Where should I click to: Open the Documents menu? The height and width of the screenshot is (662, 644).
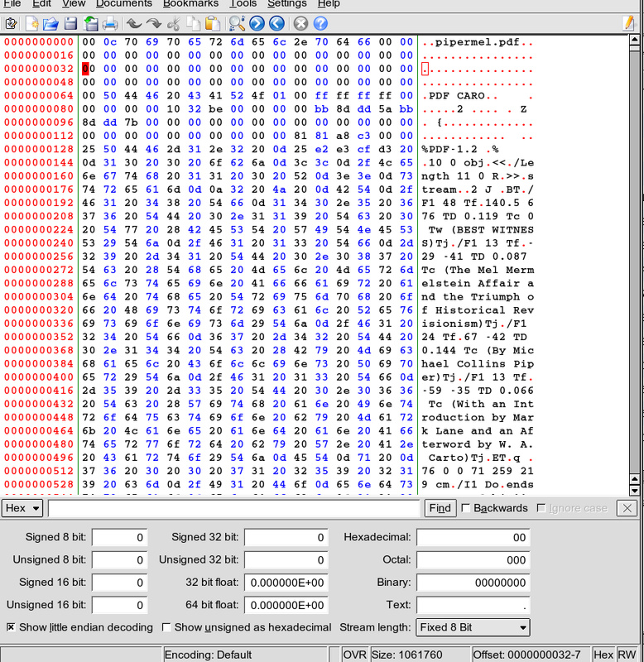point(123,3)
